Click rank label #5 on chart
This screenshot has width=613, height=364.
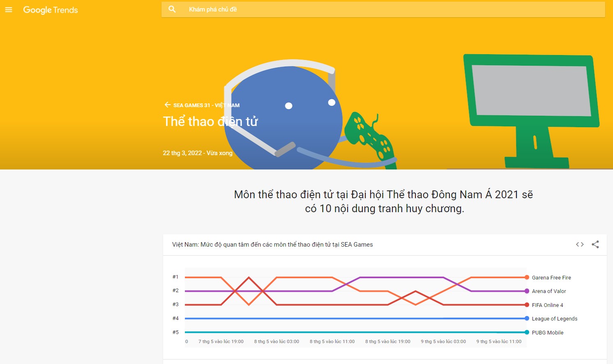(x=175, y=332)
